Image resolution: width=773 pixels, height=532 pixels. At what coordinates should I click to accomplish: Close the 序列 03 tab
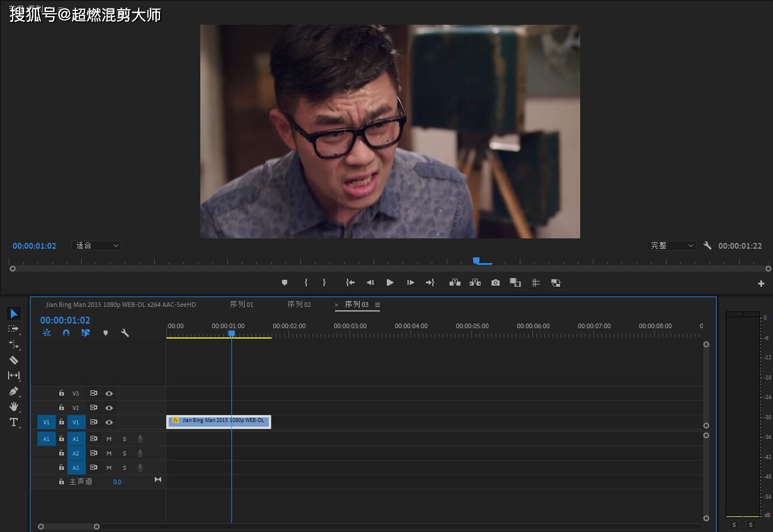[337, 305]
